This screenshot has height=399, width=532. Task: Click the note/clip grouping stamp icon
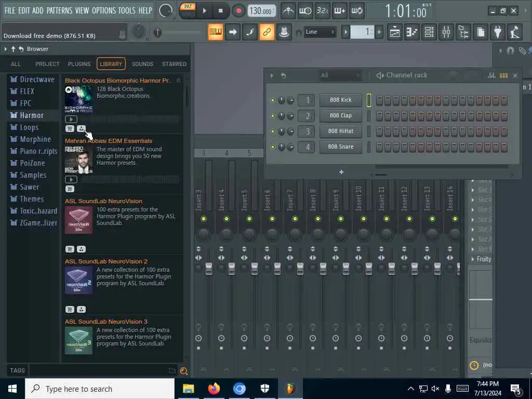tap(284, 32)
